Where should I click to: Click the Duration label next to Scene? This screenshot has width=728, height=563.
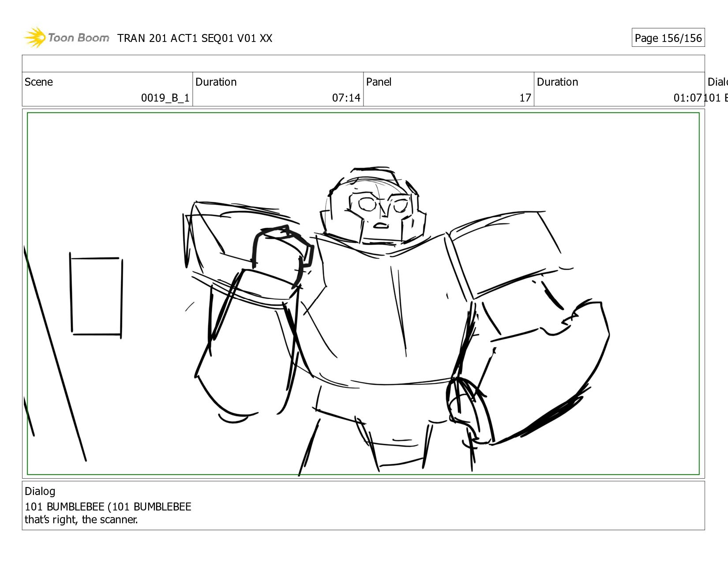[216, 82]
